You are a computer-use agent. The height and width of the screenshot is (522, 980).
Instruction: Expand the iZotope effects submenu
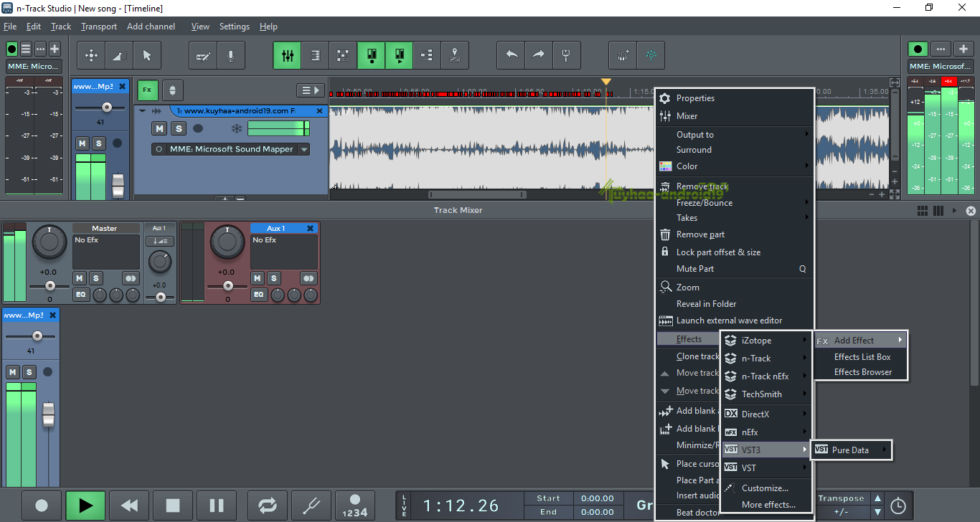point(765,341)
